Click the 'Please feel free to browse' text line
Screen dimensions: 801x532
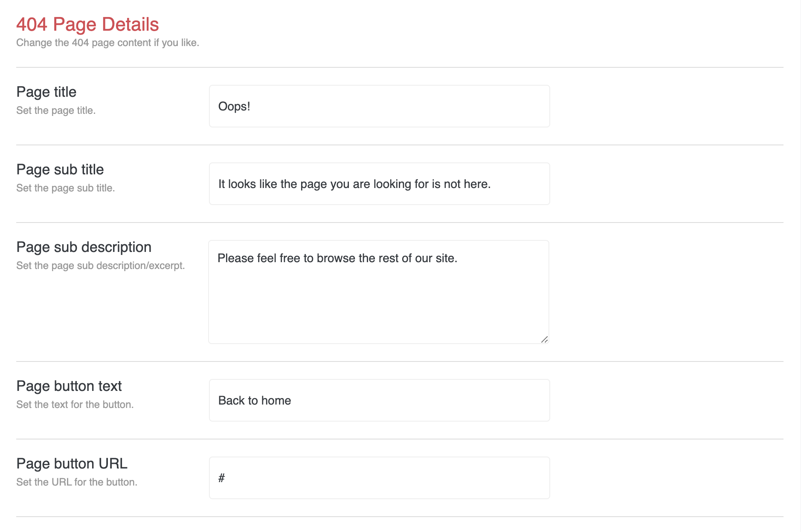click(337, 258)
